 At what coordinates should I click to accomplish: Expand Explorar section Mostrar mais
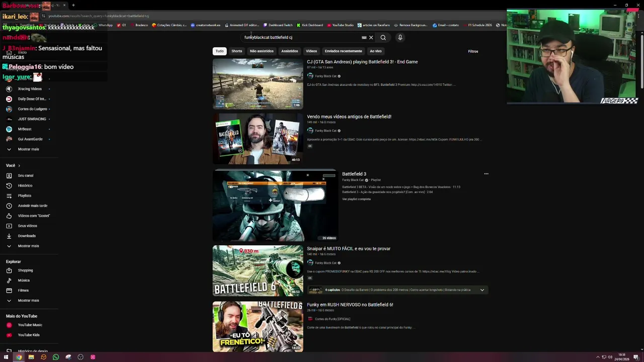click(28, 300)
